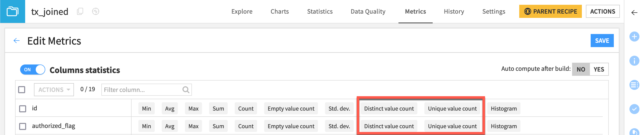
Task: Enable Distinct value count for id
Action: coord(389,109)
